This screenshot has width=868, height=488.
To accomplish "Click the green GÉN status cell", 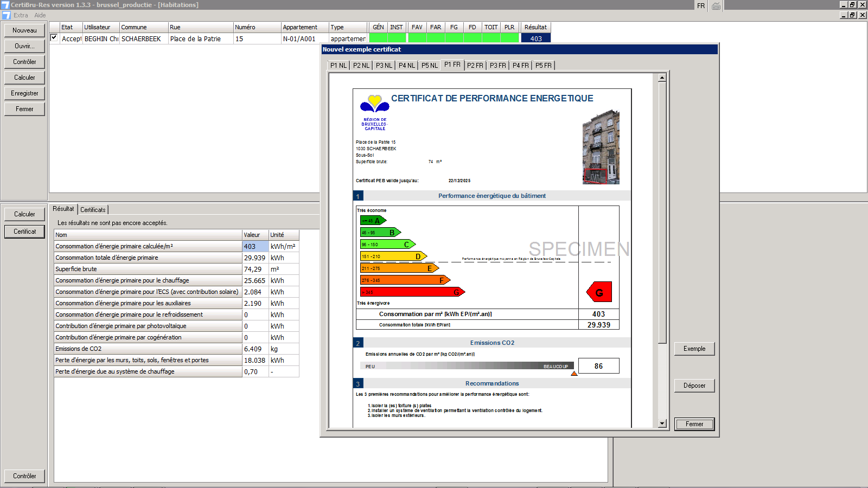I will coord(378,38).
